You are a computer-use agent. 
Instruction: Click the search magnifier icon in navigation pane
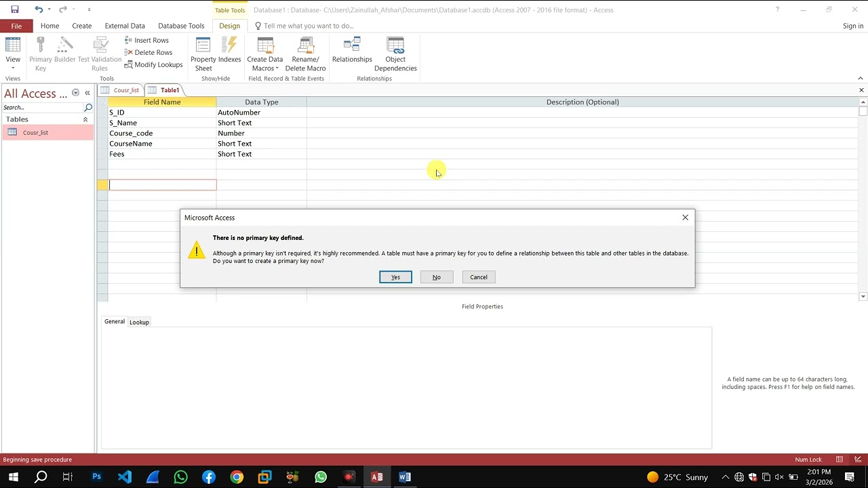click(x=88, y=107)
